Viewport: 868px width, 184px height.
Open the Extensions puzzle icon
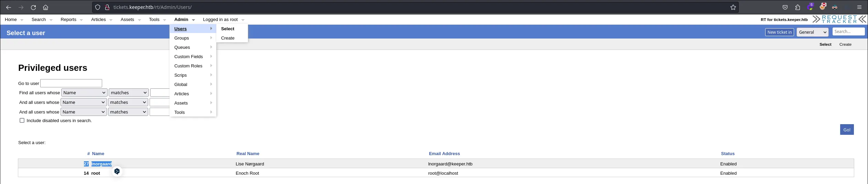(798, 7)
